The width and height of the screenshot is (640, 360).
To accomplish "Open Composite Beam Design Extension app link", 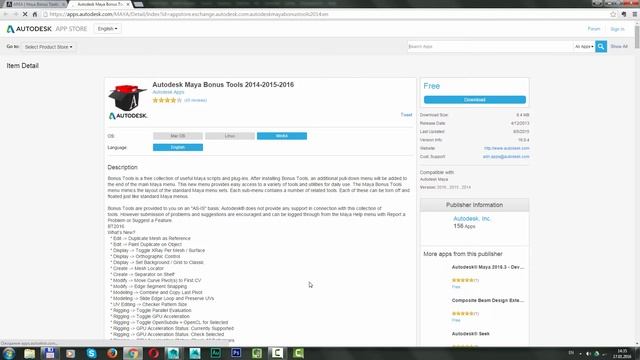I will tap(488, 300).
